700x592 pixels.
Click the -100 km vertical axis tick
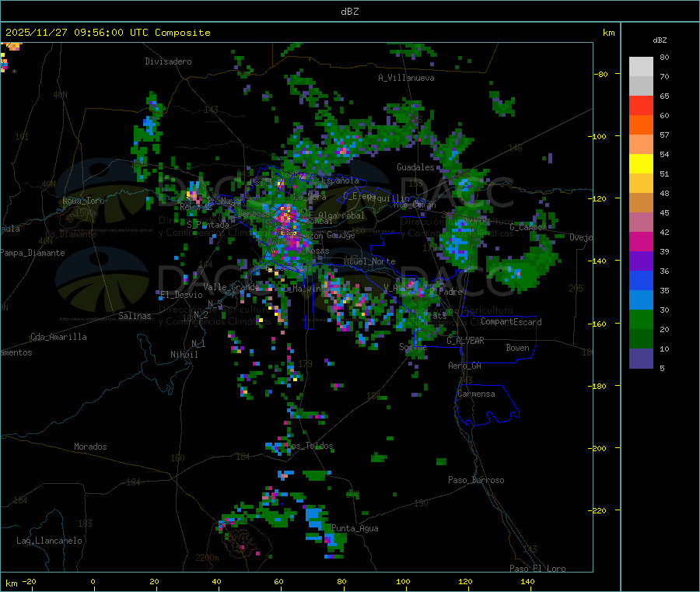pos(597,136)
